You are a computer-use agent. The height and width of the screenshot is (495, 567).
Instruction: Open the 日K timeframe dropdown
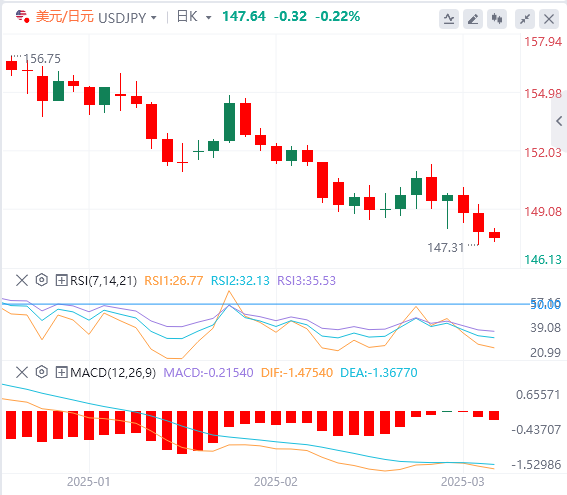(x=209, y=17)
